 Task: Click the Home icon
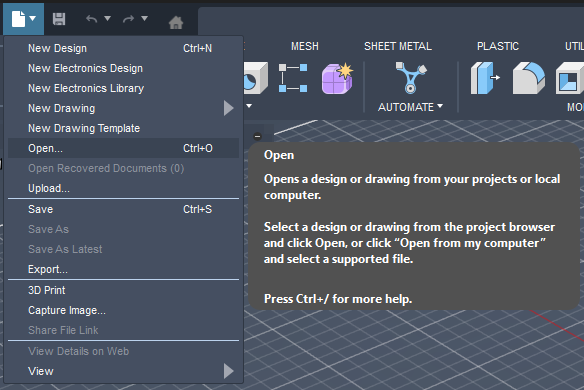[x=176, y=23]
